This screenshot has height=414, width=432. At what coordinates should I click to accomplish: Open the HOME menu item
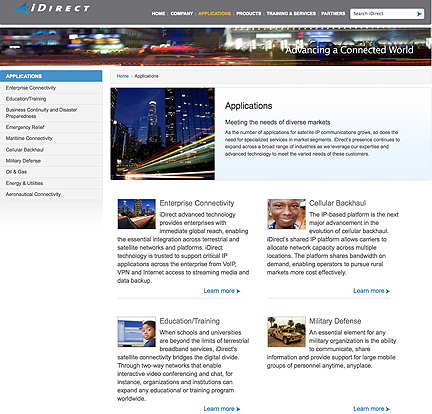[158, 14]
